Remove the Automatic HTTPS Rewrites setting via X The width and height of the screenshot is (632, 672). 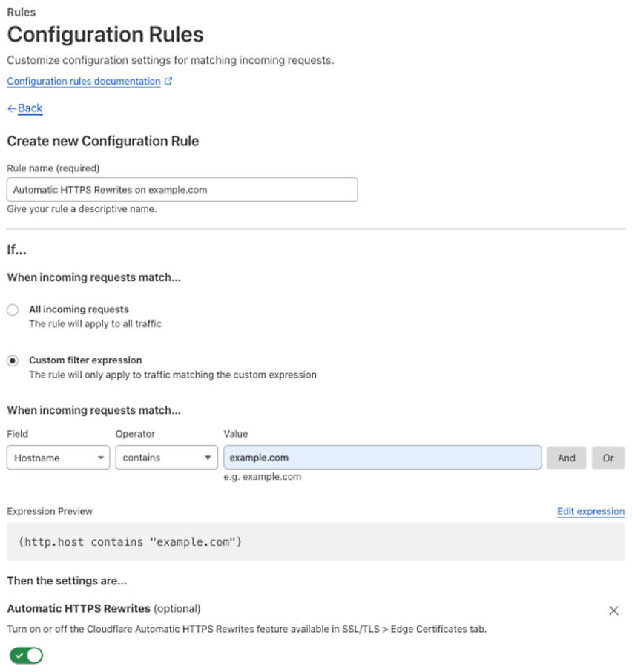[x=613, y=610]
